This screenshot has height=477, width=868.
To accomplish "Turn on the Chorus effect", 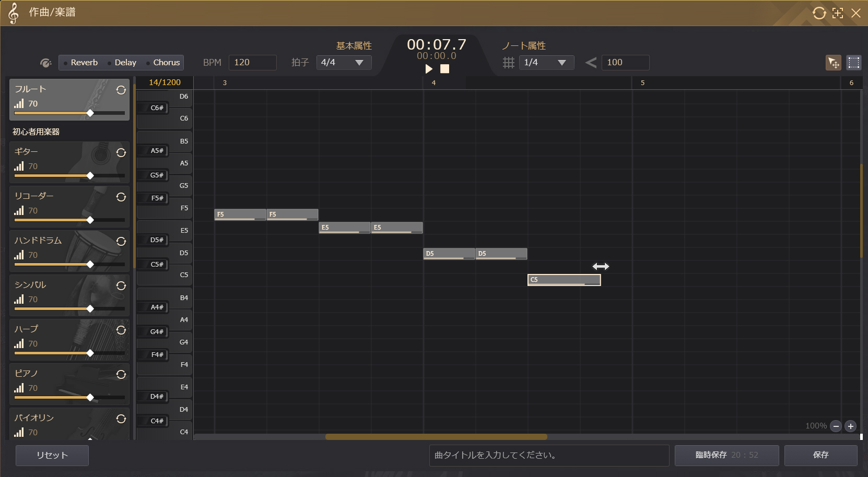I will 163,63.
